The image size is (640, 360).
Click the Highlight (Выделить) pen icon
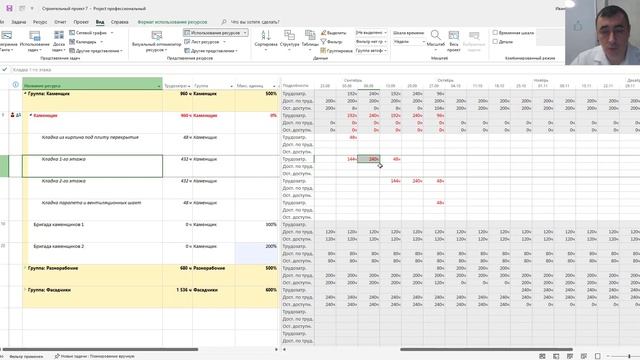(x=323, y=33)
